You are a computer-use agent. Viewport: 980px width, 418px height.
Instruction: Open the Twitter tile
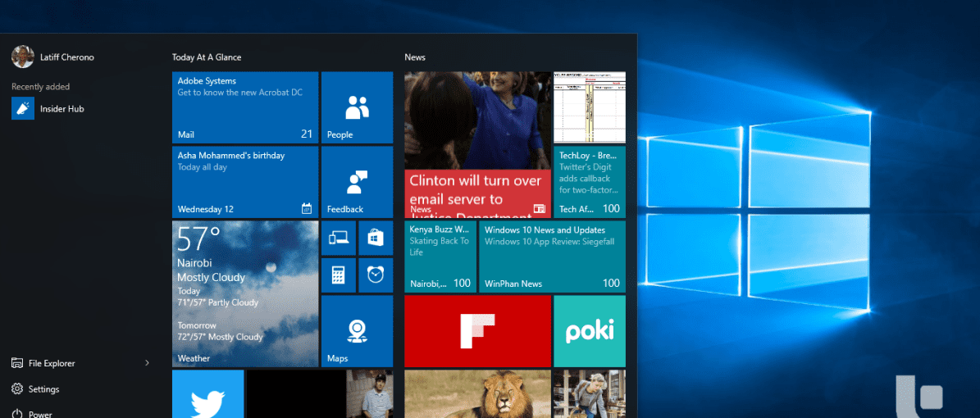click(x=207, y=394)
